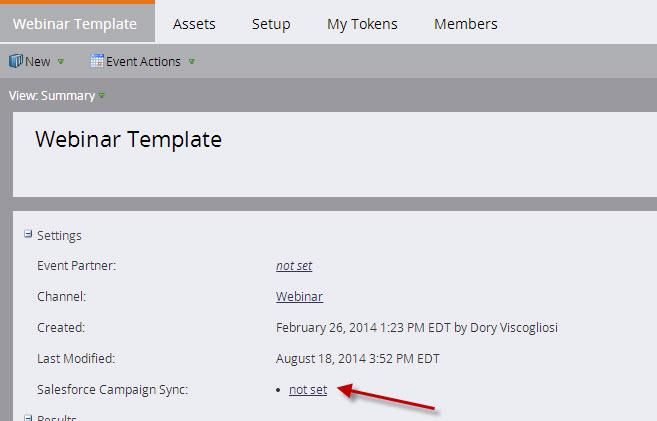Click the Event Actions calendar icon
This screenshot has width=657, height=421.
(x=97, y=61)
